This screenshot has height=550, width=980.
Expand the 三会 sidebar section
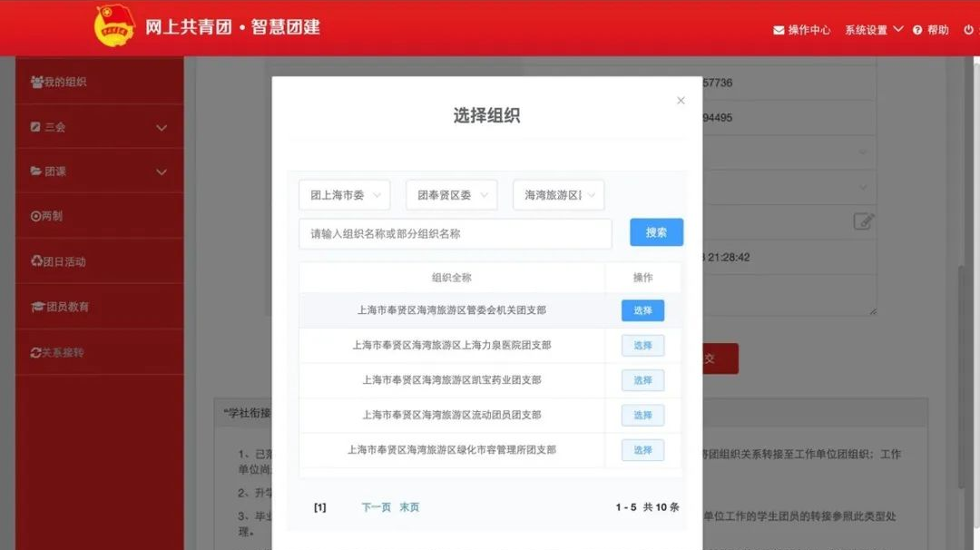click(x=91, y=126)
